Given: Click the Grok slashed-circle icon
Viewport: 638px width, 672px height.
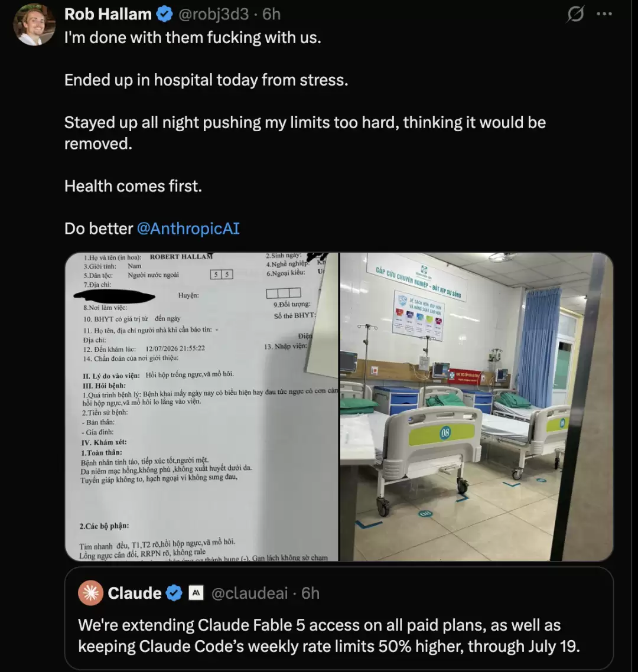Looking at the screenshot, I should click(575, 14).
